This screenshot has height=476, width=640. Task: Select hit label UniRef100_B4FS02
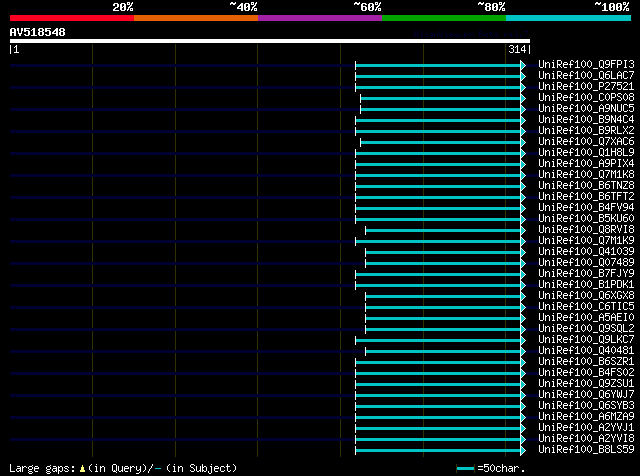click(586, 373)
